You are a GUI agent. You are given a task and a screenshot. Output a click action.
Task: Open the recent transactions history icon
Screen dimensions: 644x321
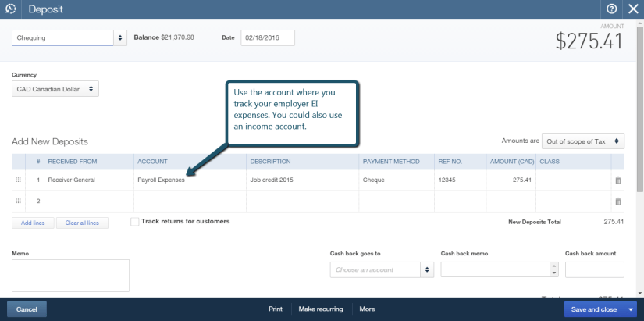tap(11, 9)
